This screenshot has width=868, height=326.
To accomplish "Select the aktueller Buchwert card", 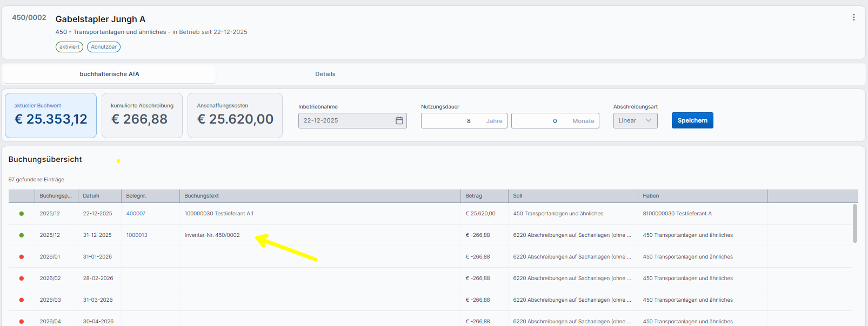I will point(51,115).
